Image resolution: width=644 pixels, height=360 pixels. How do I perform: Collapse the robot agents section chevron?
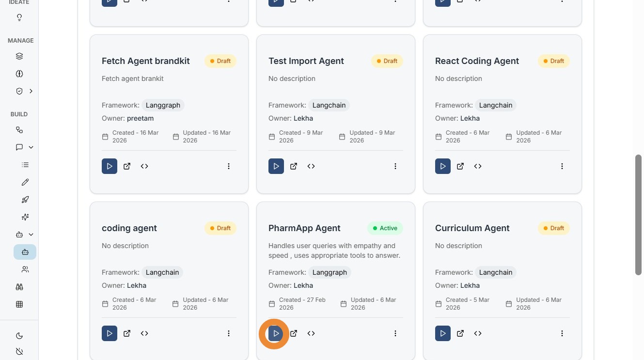(x=31, y=235)
